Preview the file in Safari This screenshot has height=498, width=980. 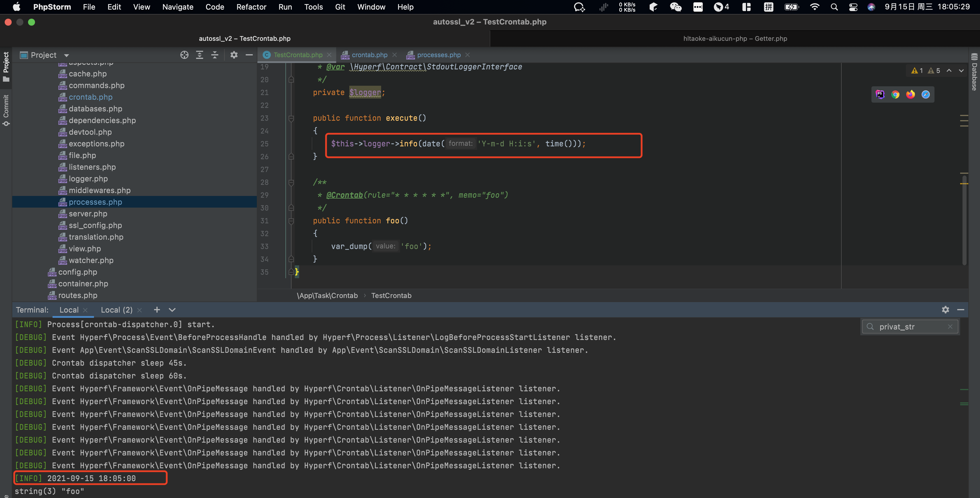[x=926, y=94]
